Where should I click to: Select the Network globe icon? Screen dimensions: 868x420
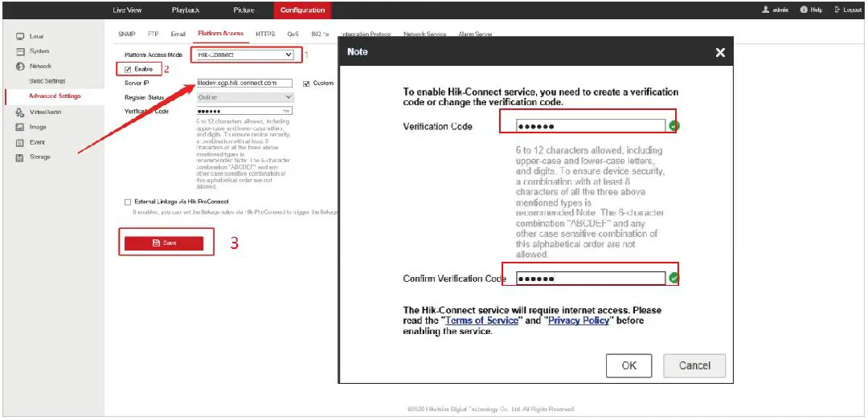click(20, 66)
